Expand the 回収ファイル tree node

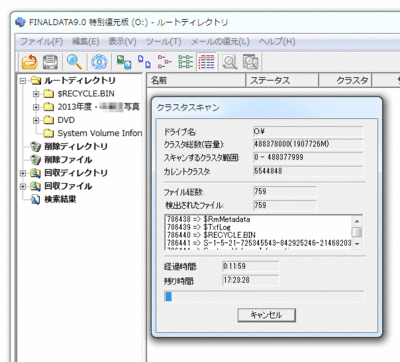23,186
